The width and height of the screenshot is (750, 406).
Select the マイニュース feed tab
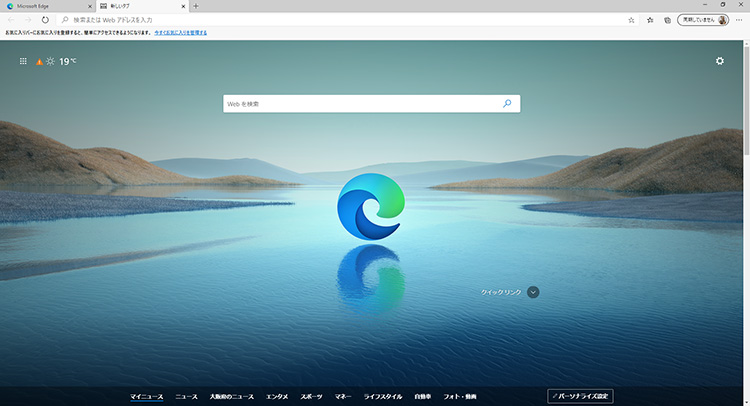[x=146, y=397]
